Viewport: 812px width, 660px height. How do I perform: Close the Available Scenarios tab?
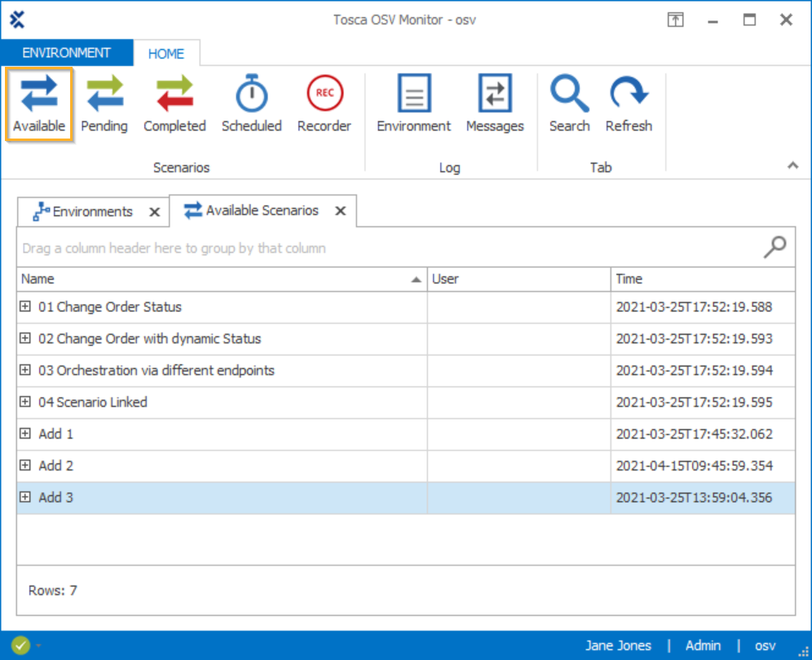click(x=341, y=211)
